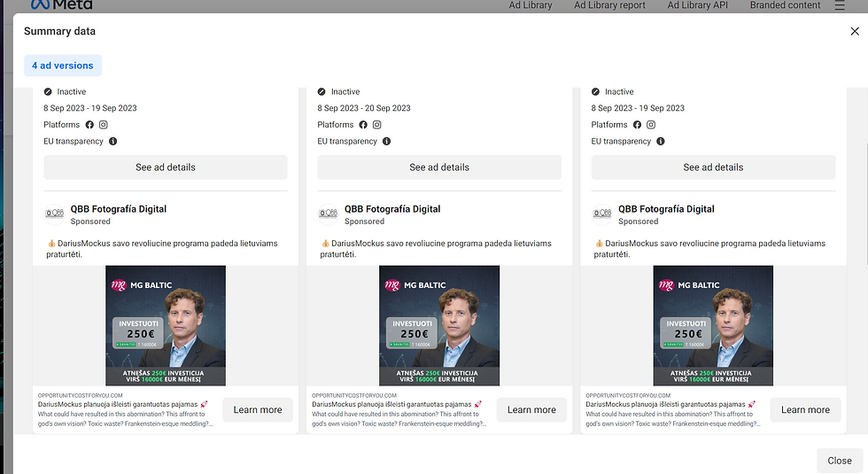The height and width of the screenshot is (474, 868).
Task: Click QBB profile avatar in third ad
Action: (602, 214)
